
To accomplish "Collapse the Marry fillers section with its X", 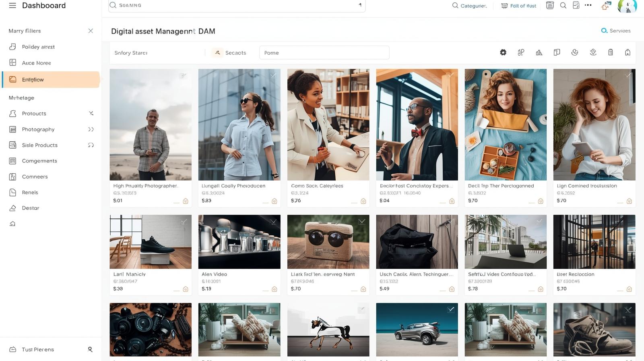I will [91, 31].
